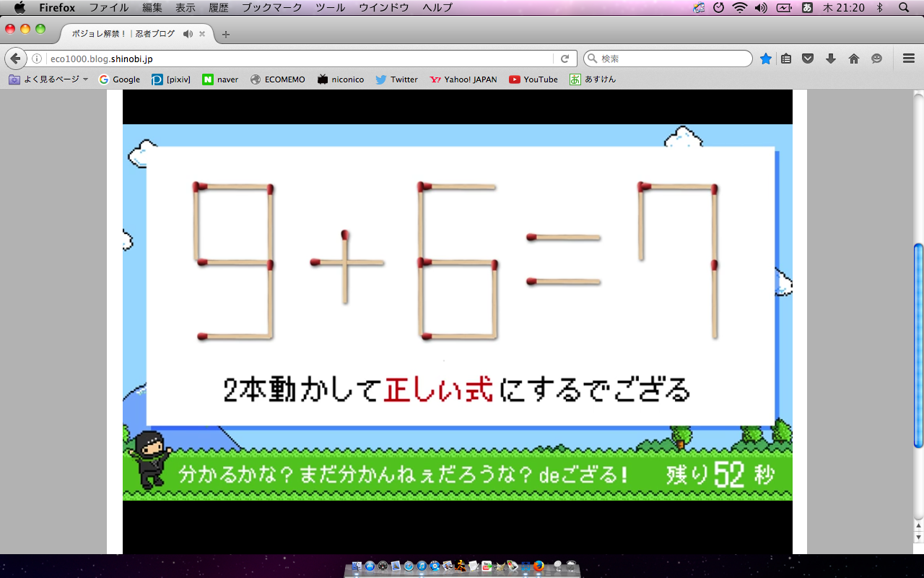Open the Firefox hamburger menu
The image size is (924, 578).
[x=909, y=59]
